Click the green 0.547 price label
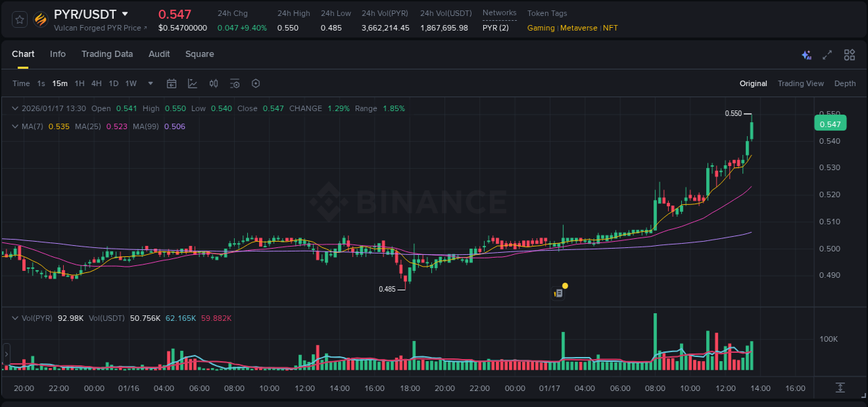This screenshot has width=868, height=407. (831, 122)
